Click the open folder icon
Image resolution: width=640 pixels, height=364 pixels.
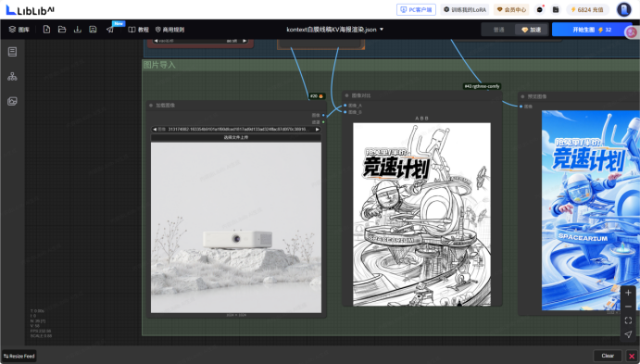click(62, 30)
